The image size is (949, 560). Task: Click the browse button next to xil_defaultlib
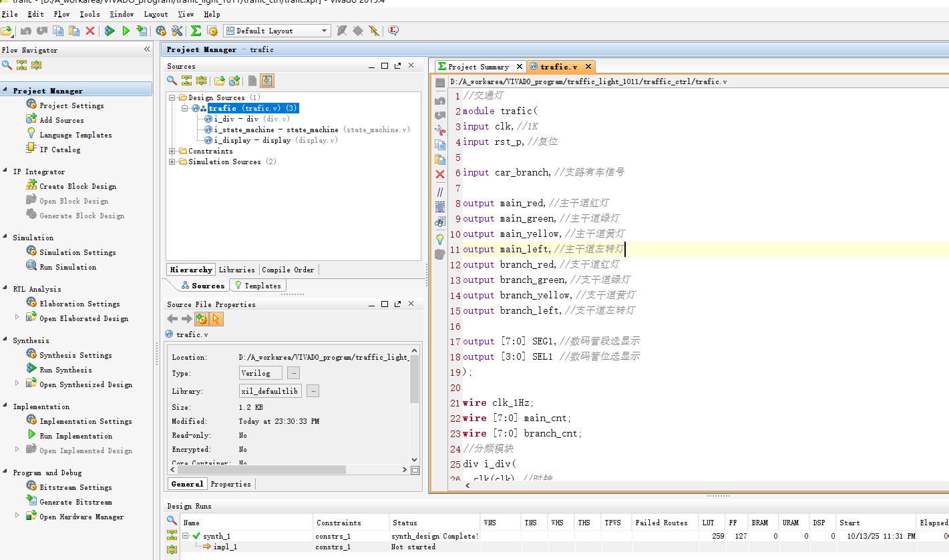point(313,391)
